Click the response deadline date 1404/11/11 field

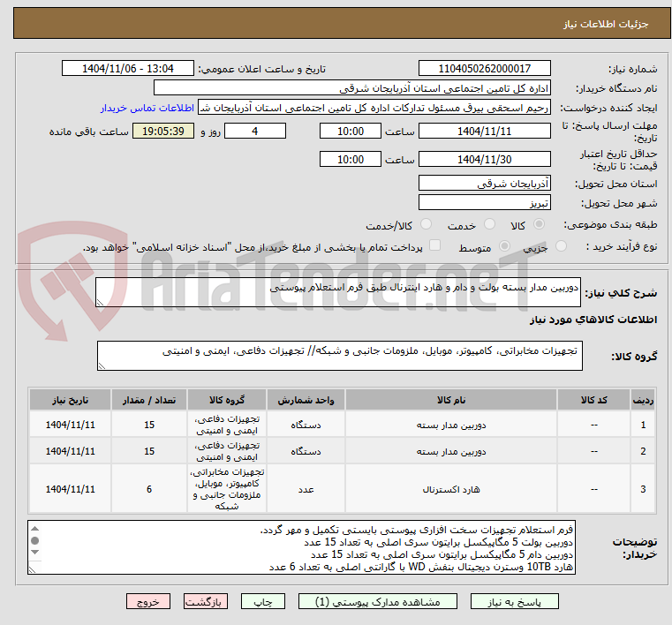pos(484,131)
